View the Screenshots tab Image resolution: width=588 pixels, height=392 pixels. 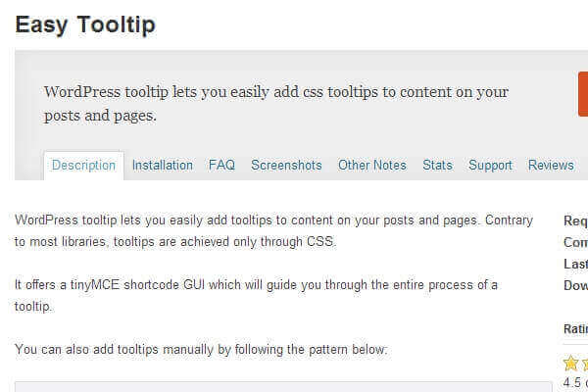click(x=286, y=166)
